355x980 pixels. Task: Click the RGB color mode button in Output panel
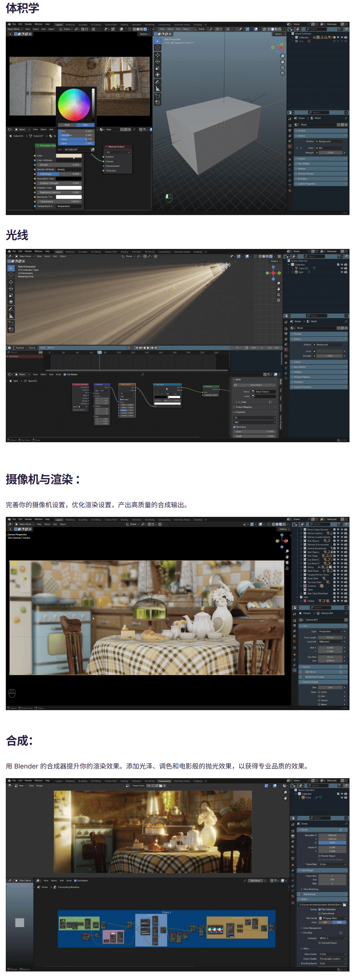pos(339,922)
